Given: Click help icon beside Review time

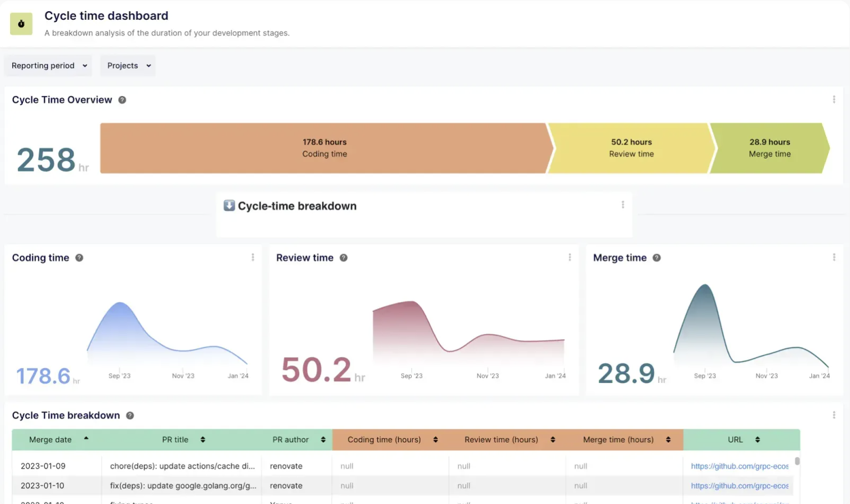Looking at the screenshot, I should click(344, 258).
